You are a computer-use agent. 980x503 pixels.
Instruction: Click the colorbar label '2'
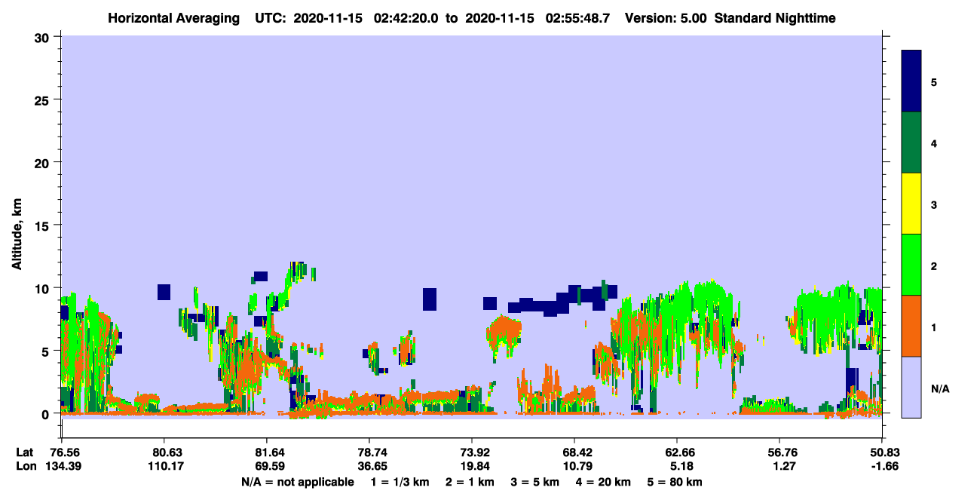(934, 265)
